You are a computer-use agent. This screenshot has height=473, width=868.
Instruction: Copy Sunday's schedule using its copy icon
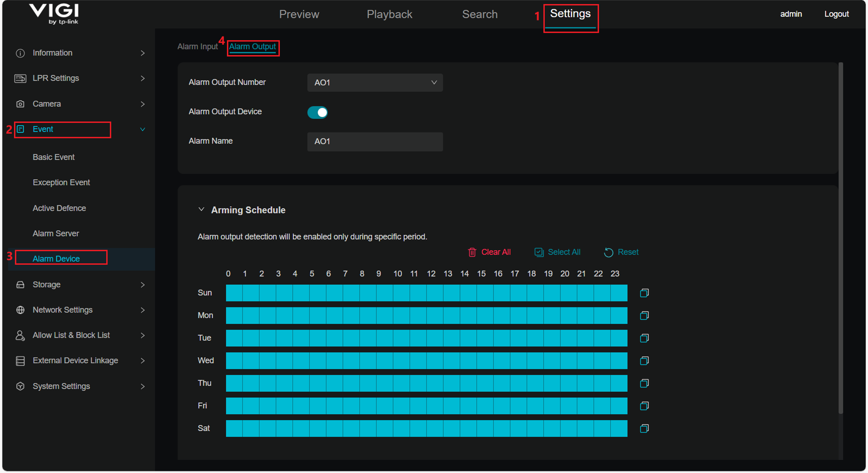click(x=644, y=293)
